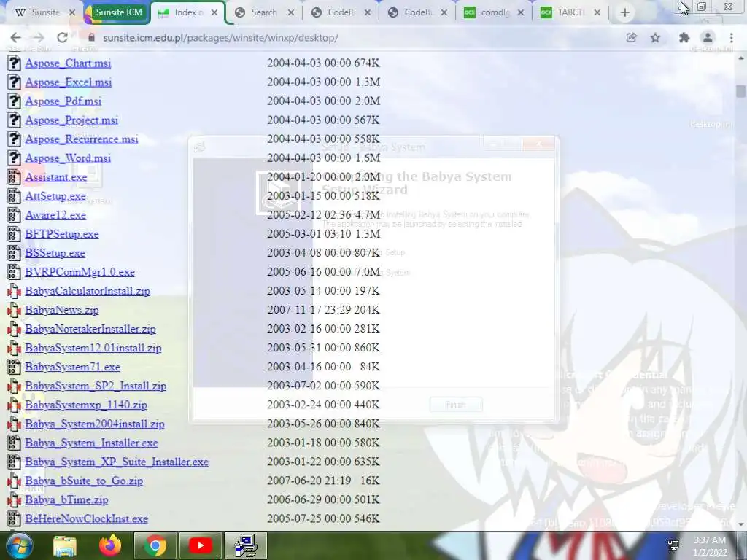Open YouTube app from the taskbar

(200, 545)
